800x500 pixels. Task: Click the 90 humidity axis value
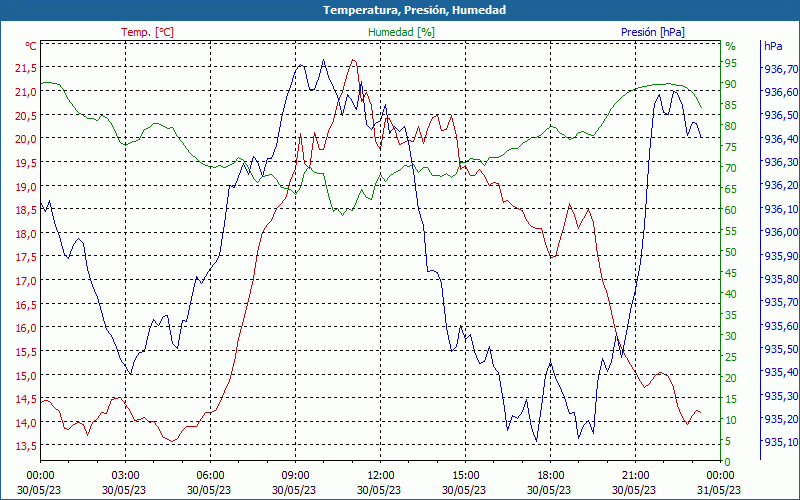coord(731,84)
